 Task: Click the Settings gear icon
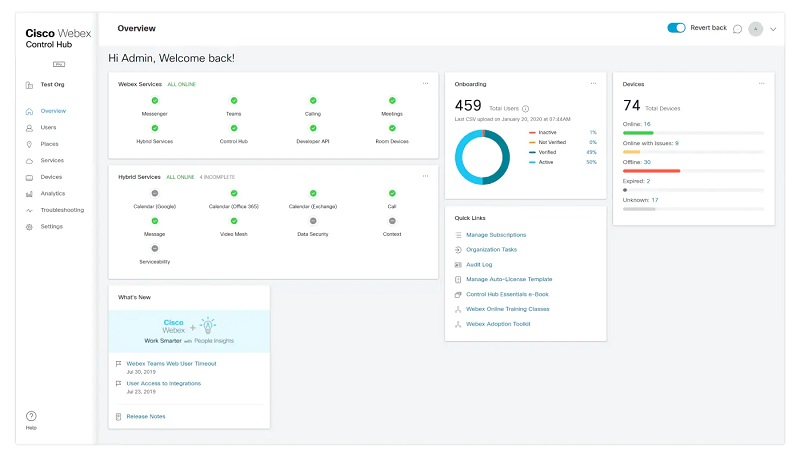pos(29,227)
